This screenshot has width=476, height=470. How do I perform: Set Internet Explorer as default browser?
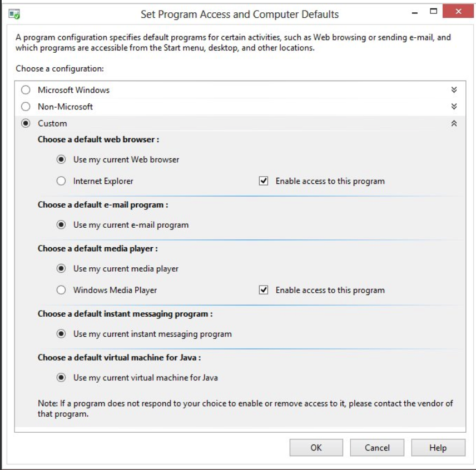click(61, 181)
